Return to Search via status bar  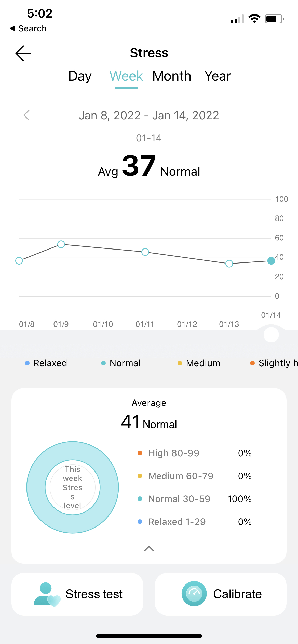[28, 28]
